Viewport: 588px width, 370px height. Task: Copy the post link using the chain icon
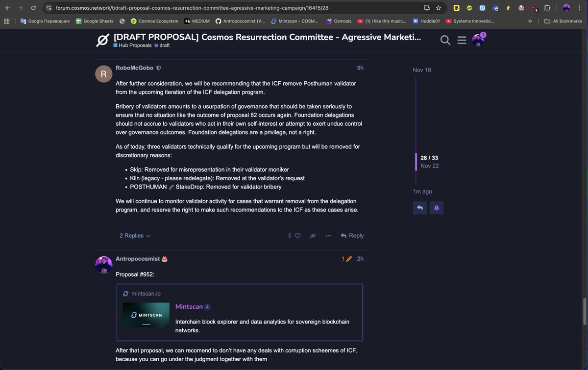[313, 235]
